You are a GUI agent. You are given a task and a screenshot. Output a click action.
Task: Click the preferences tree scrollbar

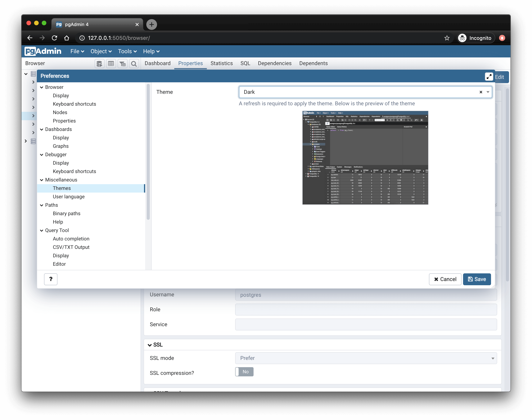(x=148, y=152)
